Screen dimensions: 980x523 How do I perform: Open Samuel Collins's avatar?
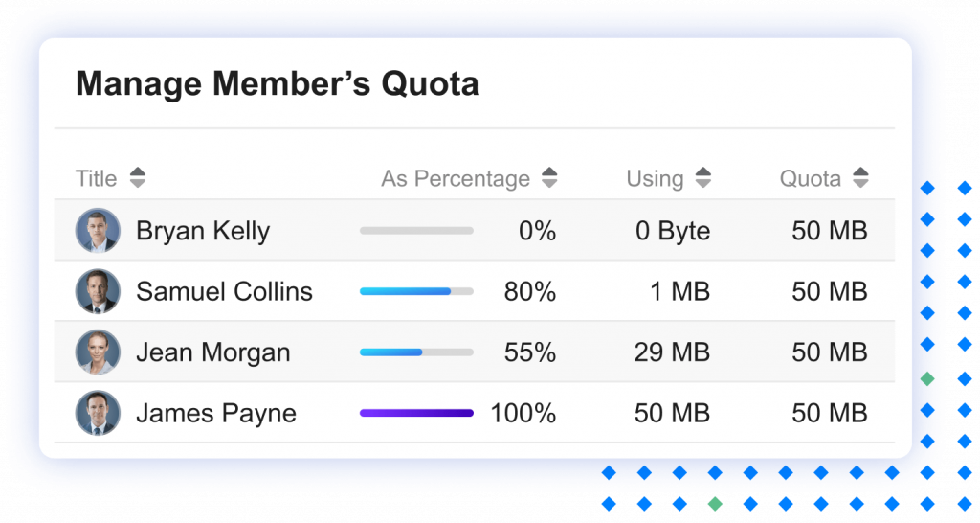tap(98, 291)
